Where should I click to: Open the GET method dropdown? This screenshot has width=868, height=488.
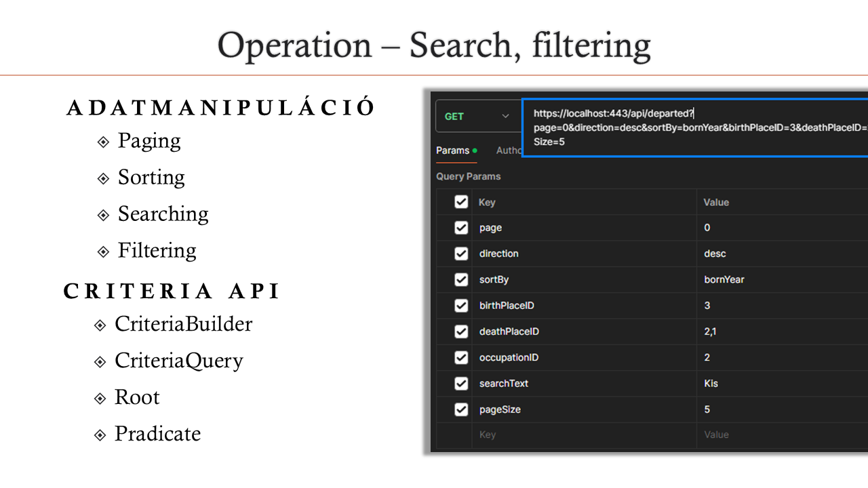pyautogui.click(x=477, y=117)
